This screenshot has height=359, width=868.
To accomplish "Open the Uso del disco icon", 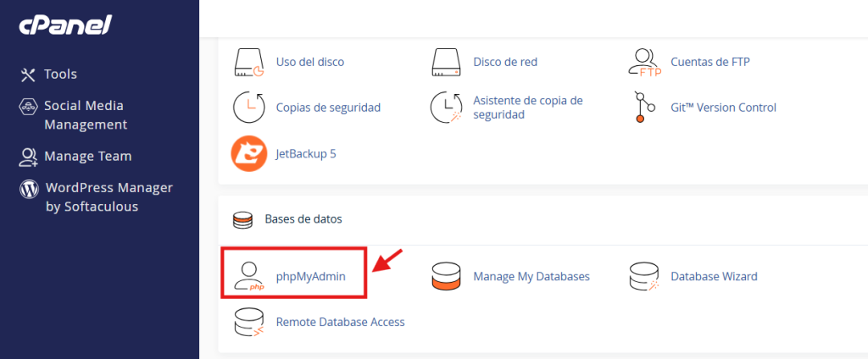I will (248, 62).
